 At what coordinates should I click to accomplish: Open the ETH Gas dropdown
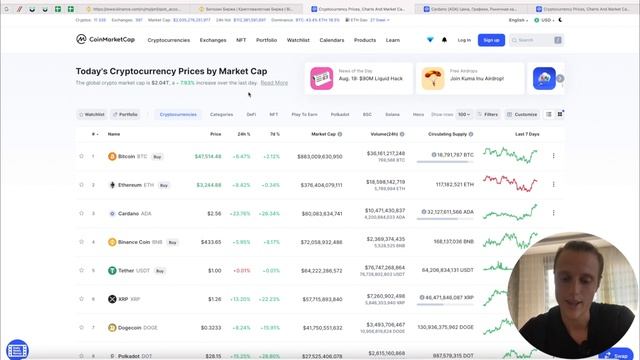pyautogui.click(x=368, y=20)
